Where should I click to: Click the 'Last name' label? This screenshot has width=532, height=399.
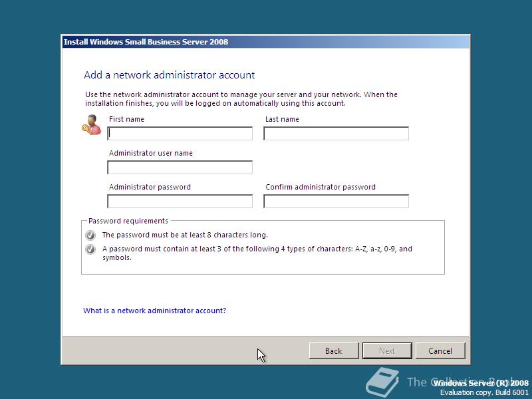coord(282,119)
